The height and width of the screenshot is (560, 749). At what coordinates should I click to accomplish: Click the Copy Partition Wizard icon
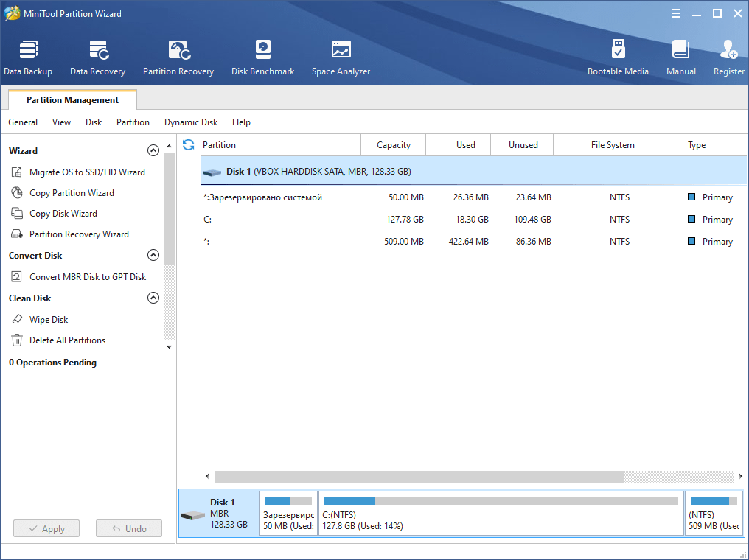tap(17, 193)
